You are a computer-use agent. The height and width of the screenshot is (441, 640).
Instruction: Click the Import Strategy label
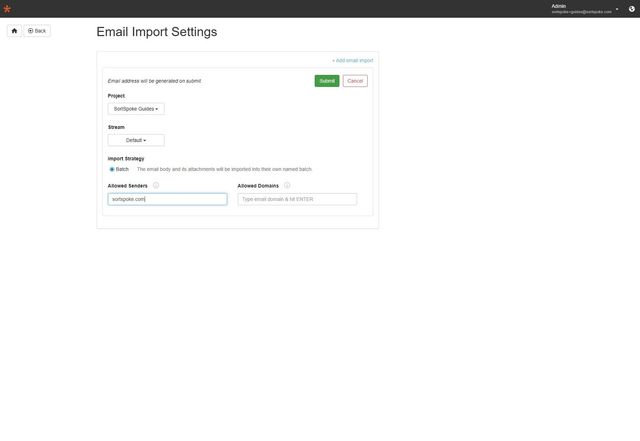[126, 159]
